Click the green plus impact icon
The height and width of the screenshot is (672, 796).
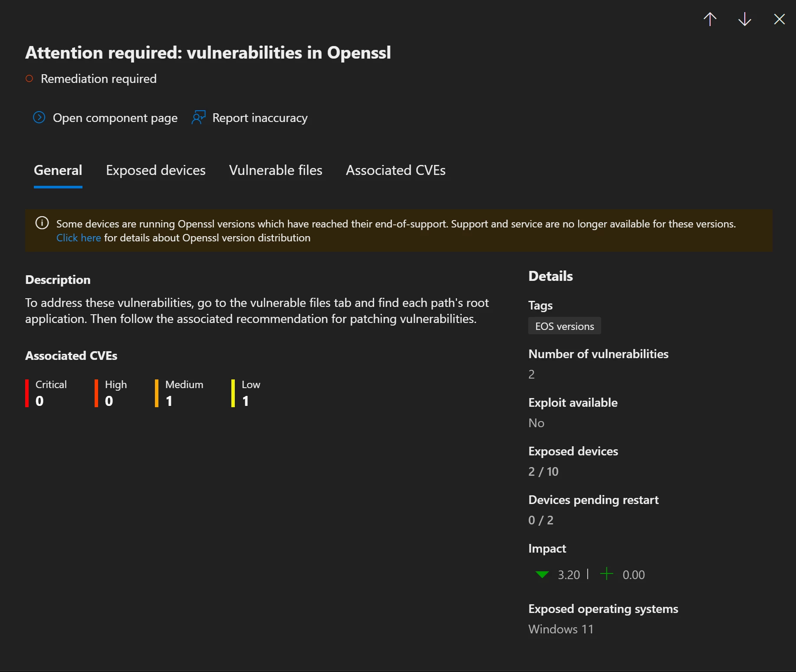coord(607,574)
